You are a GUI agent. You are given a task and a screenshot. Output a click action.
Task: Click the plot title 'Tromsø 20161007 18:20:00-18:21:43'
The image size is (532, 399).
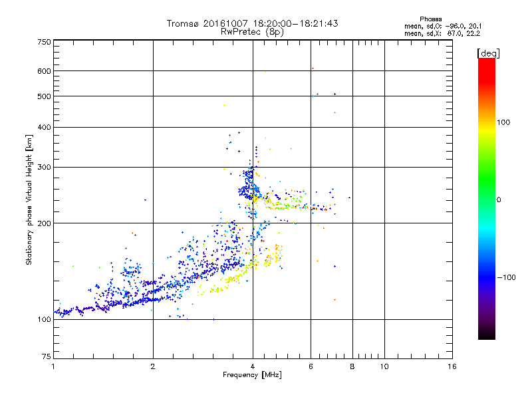[x=252, y=23]
